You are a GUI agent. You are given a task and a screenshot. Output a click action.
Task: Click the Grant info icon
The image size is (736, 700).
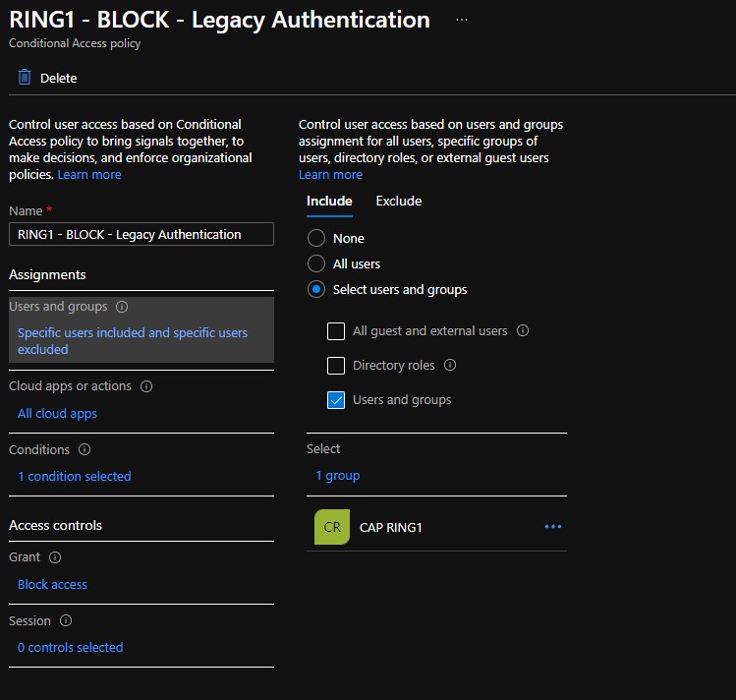click(x=55, y=557)
